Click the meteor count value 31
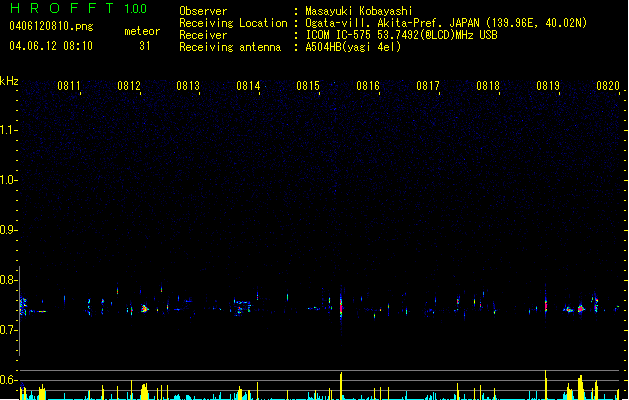The height and width of the screenshot is (400, 629). click(145, 46)
